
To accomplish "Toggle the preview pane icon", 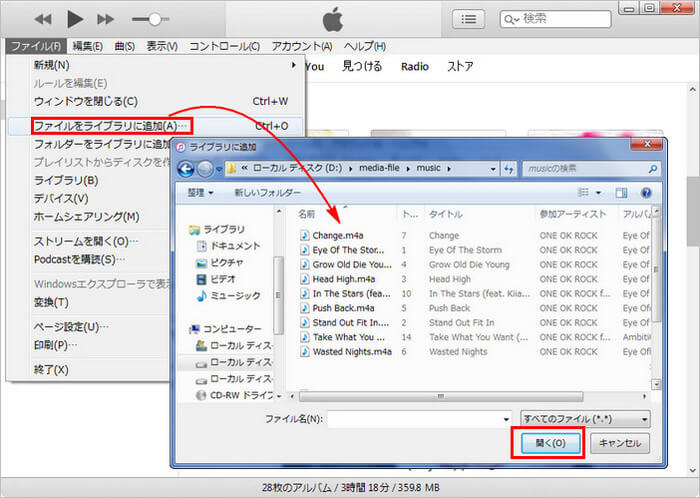I will 621,193.
